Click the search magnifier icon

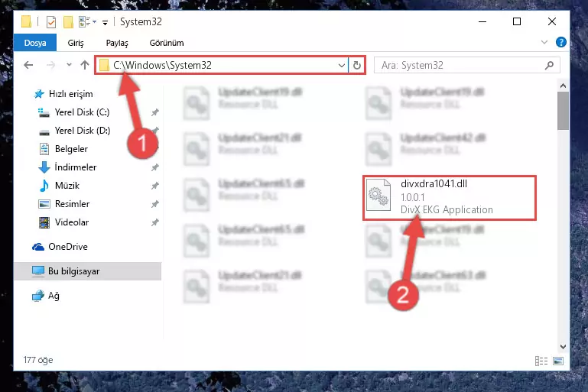pyautogui.click(x=549, y=65)
